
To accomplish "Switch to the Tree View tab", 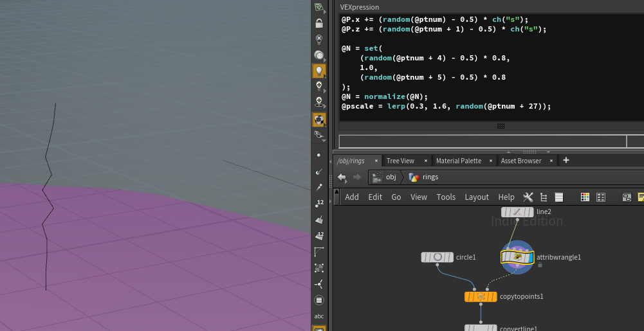I will [x=400, y=161].
